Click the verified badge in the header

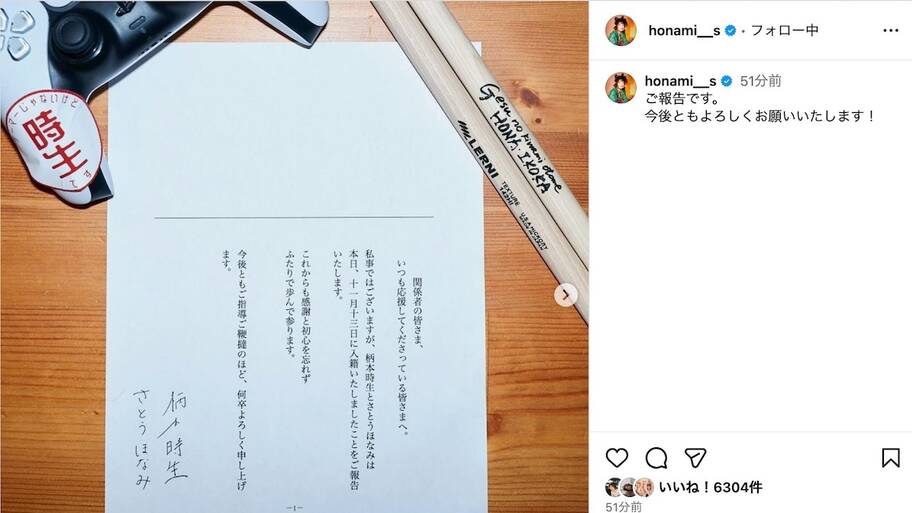click(731, 30)
